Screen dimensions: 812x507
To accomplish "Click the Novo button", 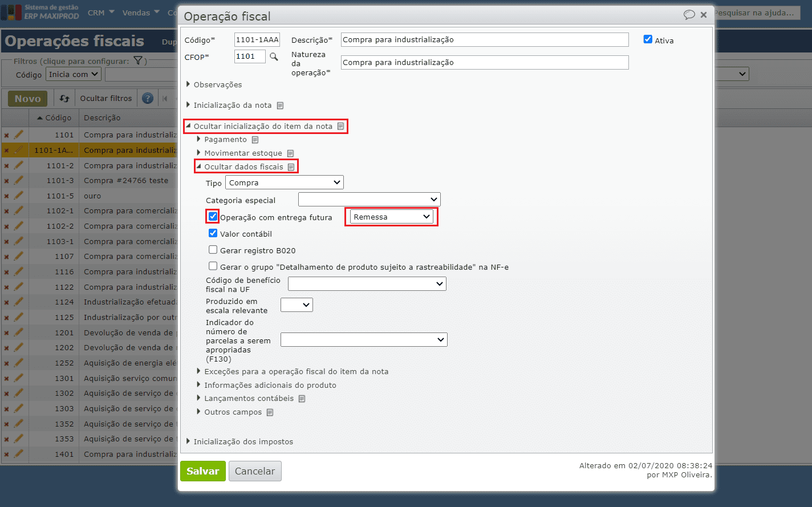I will click(x=27, y=99).
